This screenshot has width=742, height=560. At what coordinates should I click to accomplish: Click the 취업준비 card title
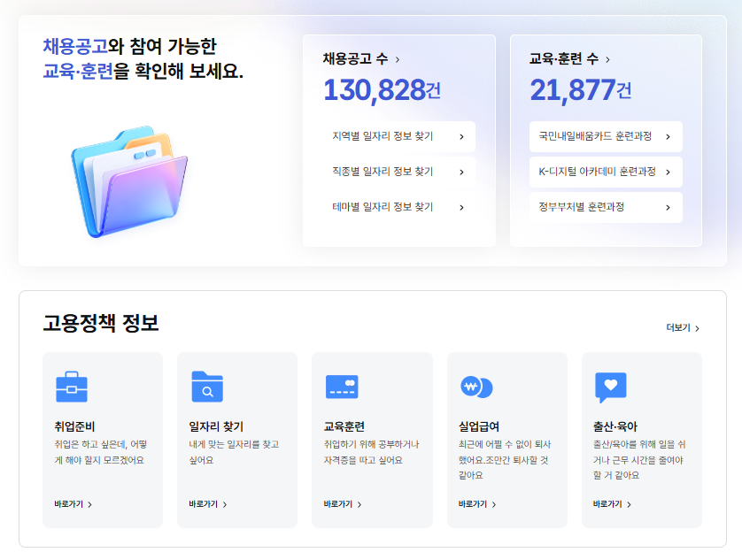74,426
